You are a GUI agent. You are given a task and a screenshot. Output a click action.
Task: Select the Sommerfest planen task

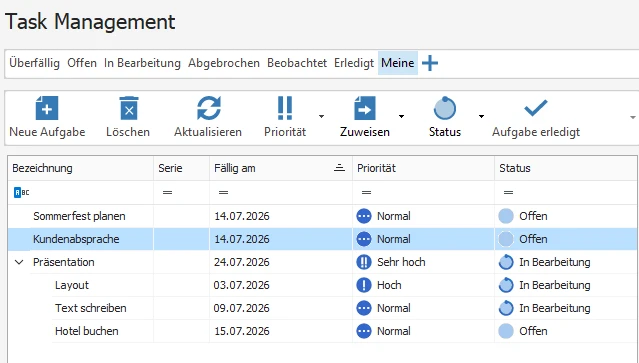coord(79,216)
